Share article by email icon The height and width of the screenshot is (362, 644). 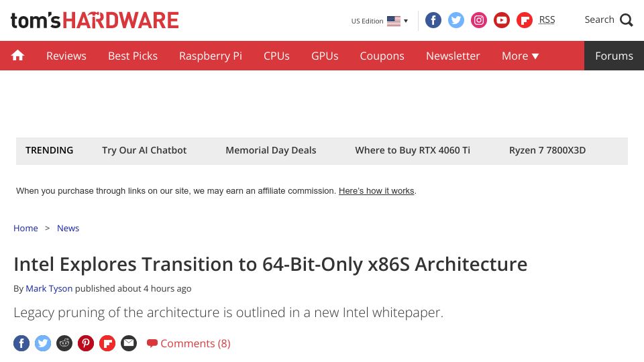point(129,343)
